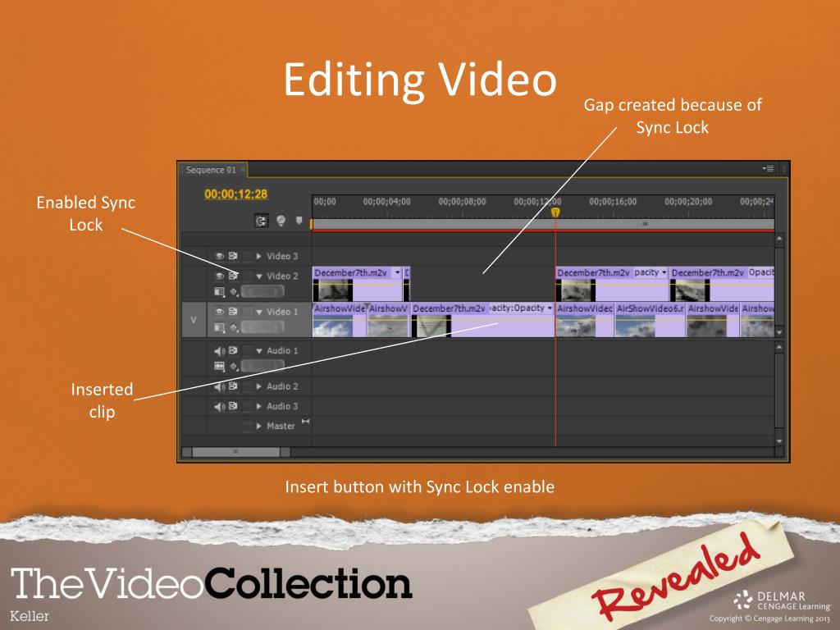This screenshot has width=840, height=630.
Task: Click the V source track indicator
Action: (194, 320)
